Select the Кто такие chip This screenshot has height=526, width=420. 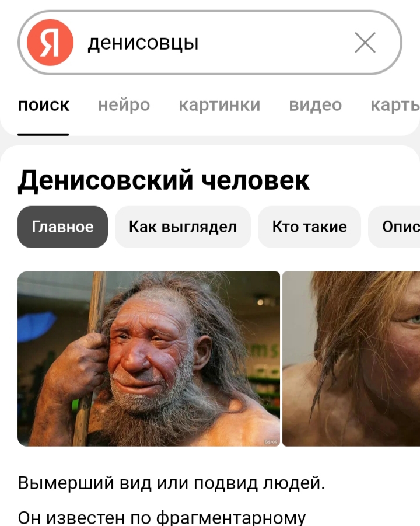309,227
